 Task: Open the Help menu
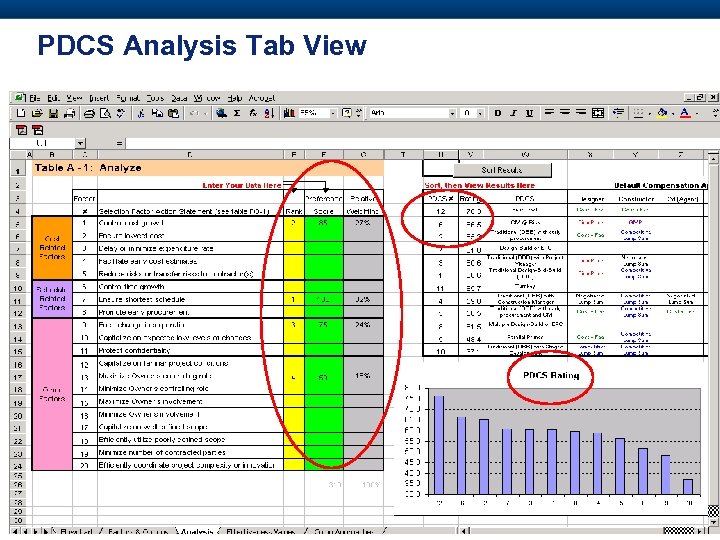click(x=235, y=98)
